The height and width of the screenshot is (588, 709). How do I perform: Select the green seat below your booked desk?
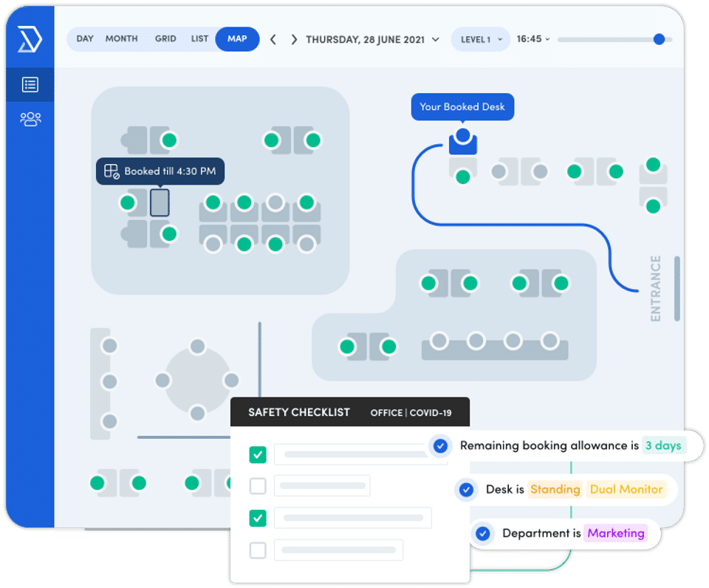click(x=462, y=177)
